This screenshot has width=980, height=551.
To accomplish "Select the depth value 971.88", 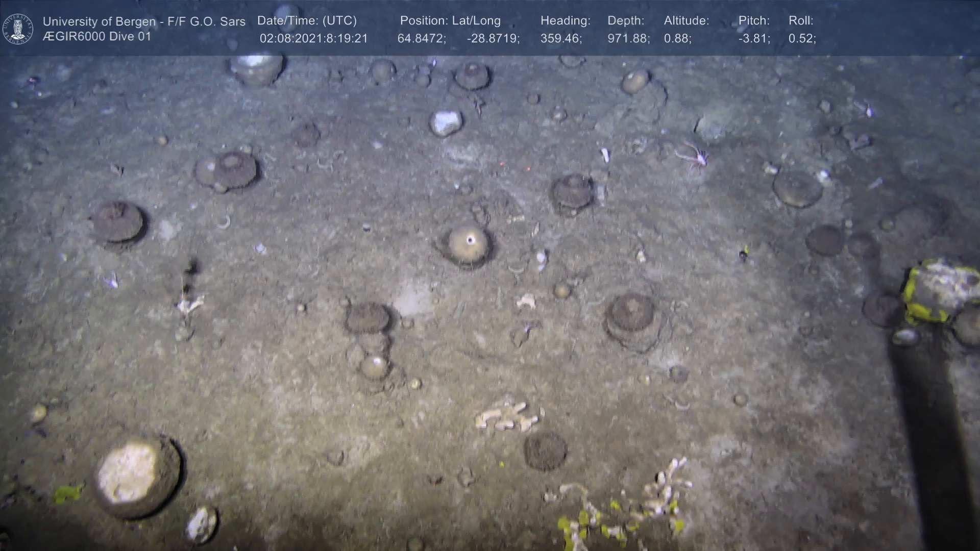I will (628, 39).
